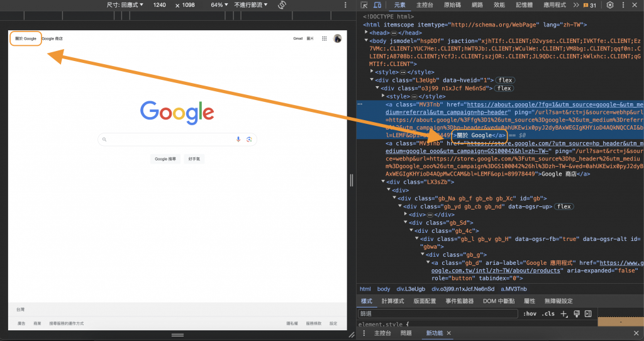Rotate the device viewport orientation
Image resolution: width=644 pixels, height=341 pixels.
click(x=282, y=5)
